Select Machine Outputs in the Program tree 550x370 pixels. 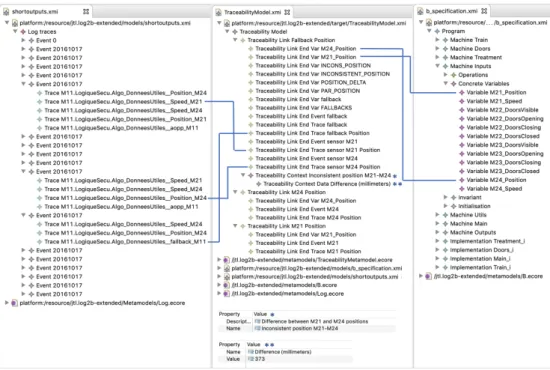click(472, 232)
